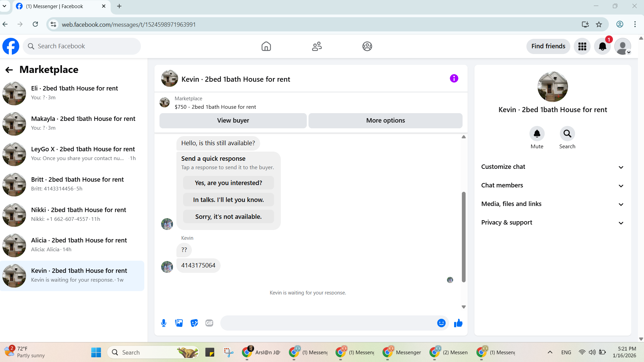Click Find friends button
The image size is (644, 362).
[548, 46]
